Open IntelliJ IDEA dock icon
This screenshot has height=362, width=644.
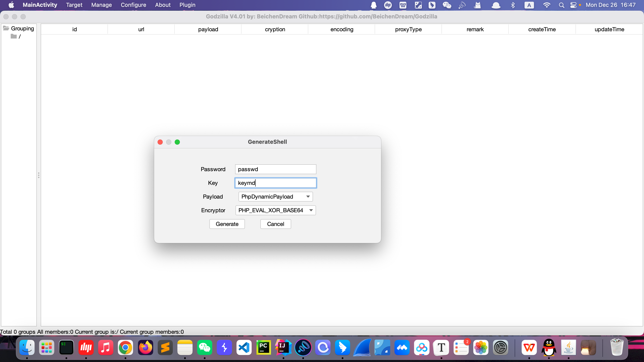283,347
